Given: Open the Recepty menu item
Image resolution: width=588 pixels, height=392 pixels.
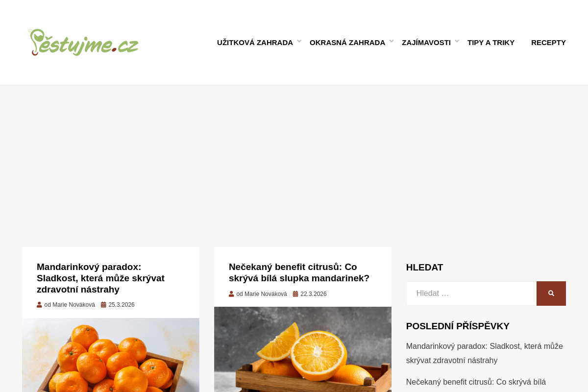Looking at the screenshot, I should coord(548,43).
